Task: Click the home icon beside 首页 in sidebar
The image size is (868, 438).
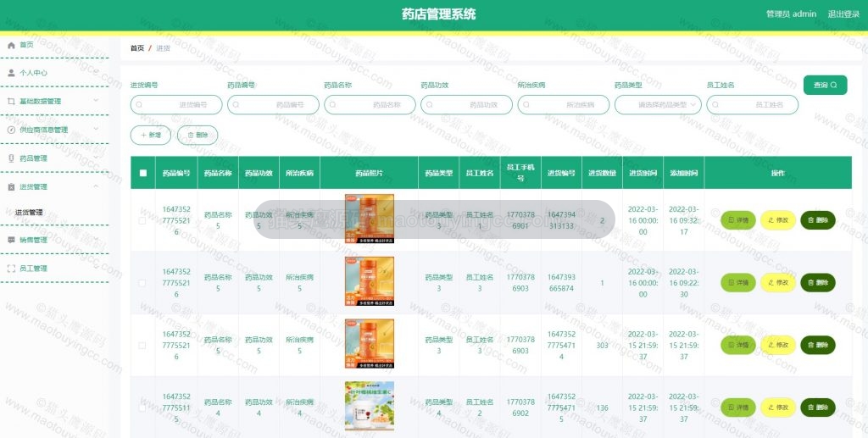Action: pos(11,45)
